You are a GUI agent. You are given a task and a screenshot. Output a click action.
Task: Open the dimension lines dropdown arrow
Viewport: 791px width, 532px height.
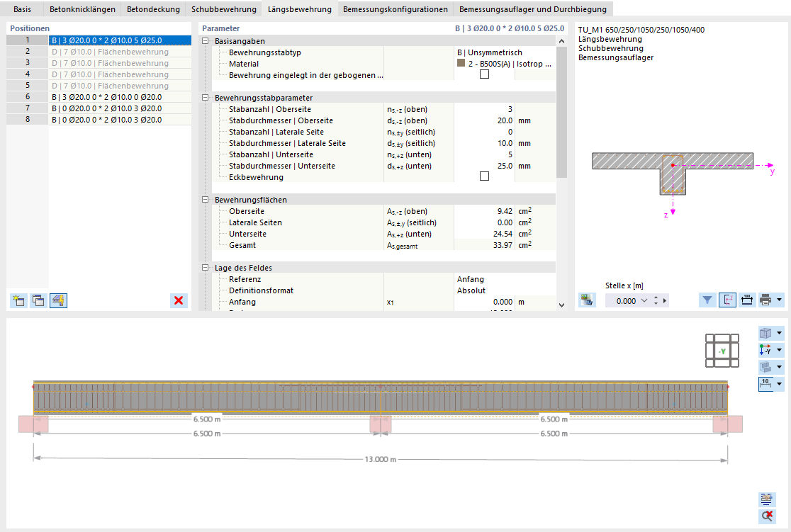780,384
